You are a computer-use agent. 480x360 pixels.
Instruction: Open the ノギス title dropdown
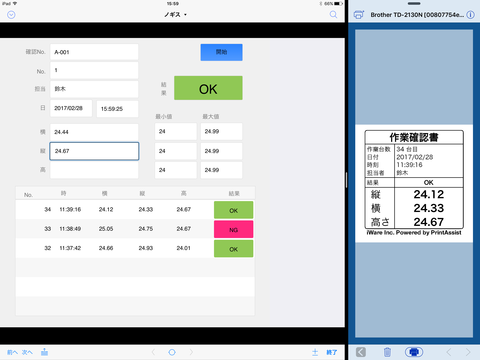175,15
